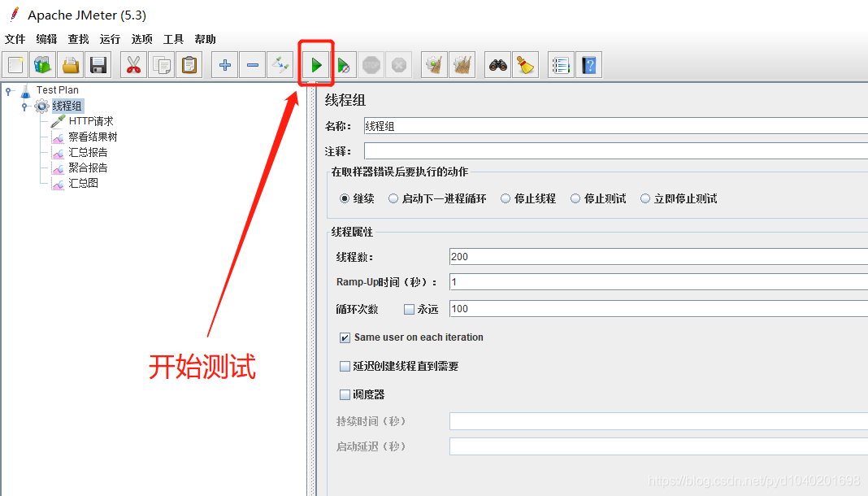Screen dimensions: 868x496
Task: Open the 运行 menu
Action: (110, 39)
